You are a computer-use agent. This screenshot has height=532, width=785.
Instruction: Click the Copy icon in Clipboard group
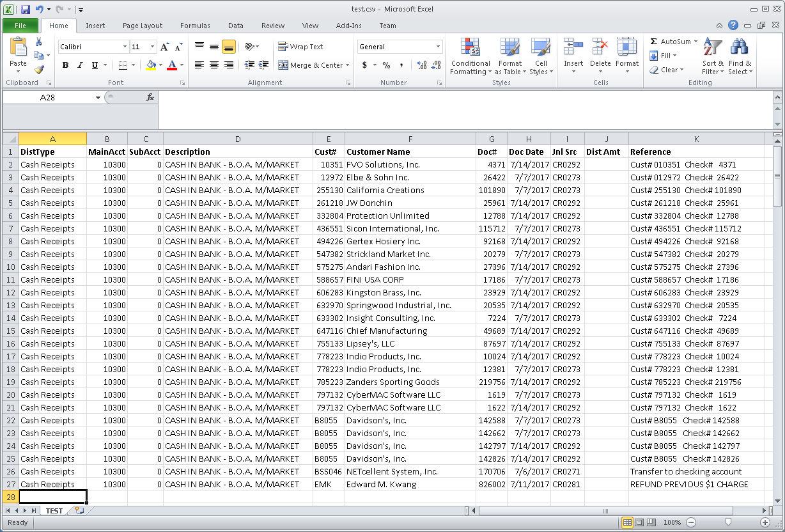(x=38, y=56)
